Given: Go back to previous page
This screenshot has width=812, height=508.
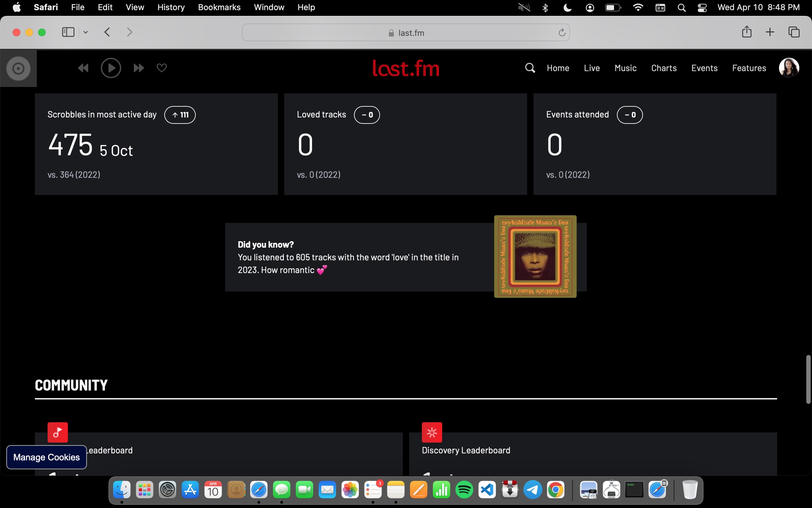Looking at the screenshot, I should [x=108, y=32].
